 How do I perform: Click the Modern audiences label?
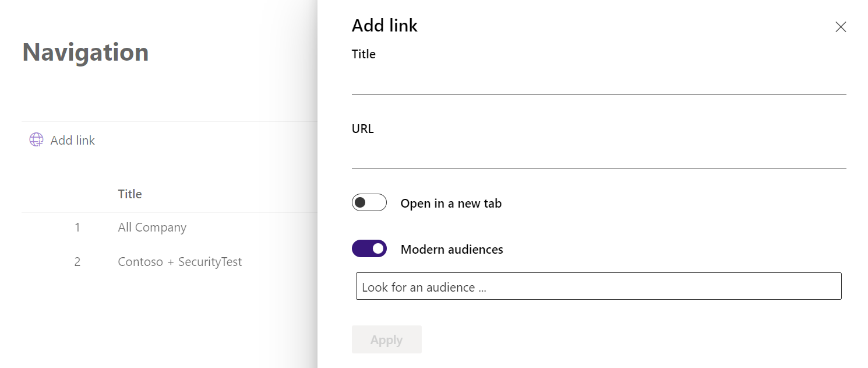pos(452,250)
